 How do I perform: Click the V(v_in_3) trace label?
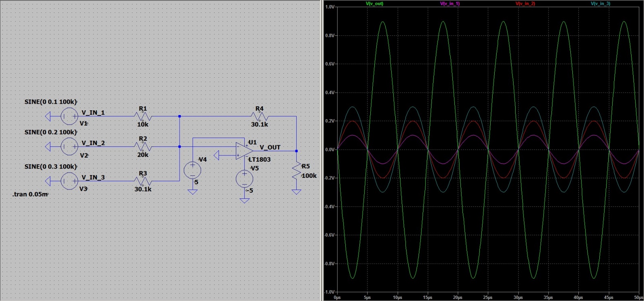click(x=601, y=4)
